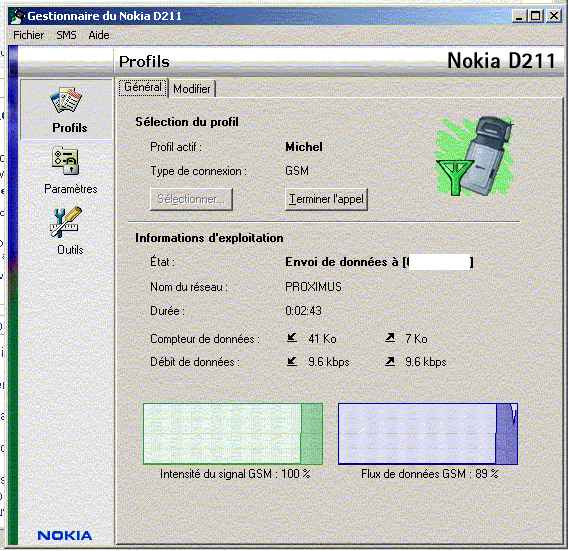The height and width of the screenshot is (551, 568).
Task: Click the green GSM signal intensity graph
Action: coord(233,434)
